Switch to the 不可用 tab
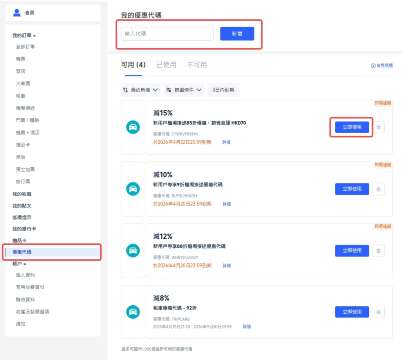The width and height of the screenshot is (402, 360). 197,65
